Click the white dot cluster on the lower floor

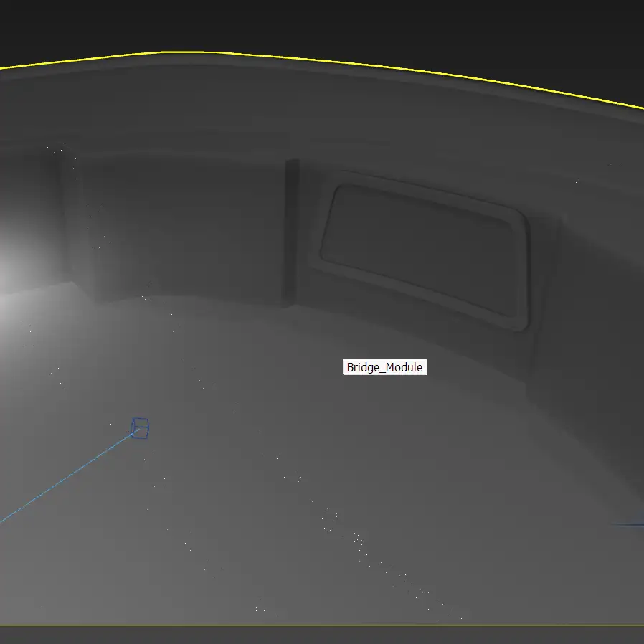click(x=331, y=516)
